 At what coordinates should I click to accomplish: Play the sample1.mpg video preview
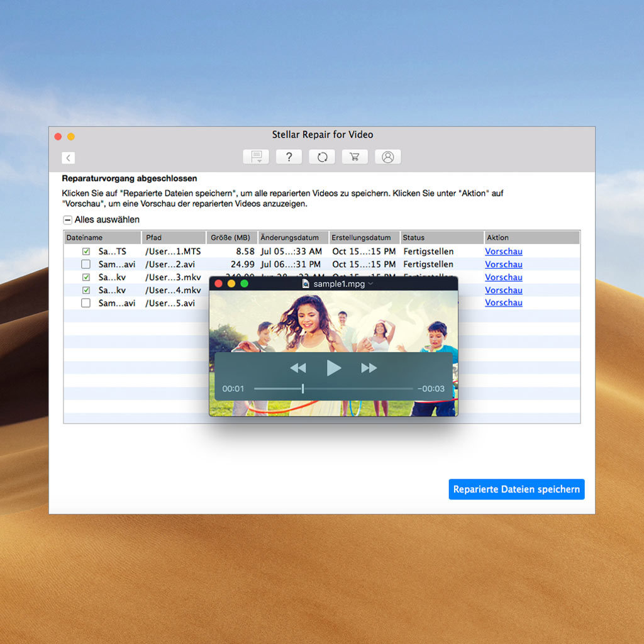(x=333, y=367)
